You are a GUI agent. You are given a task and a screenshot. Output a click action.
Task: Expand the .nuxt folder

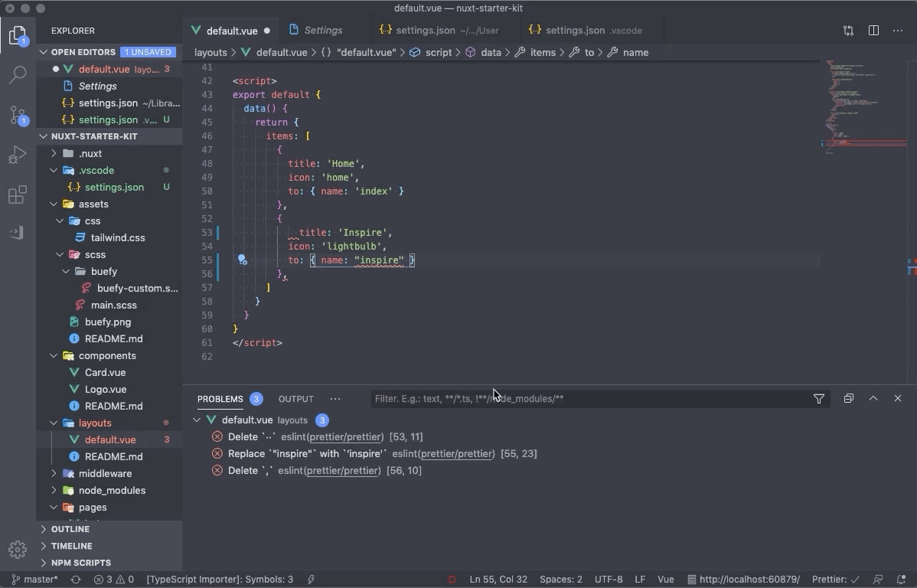point(90,153)
